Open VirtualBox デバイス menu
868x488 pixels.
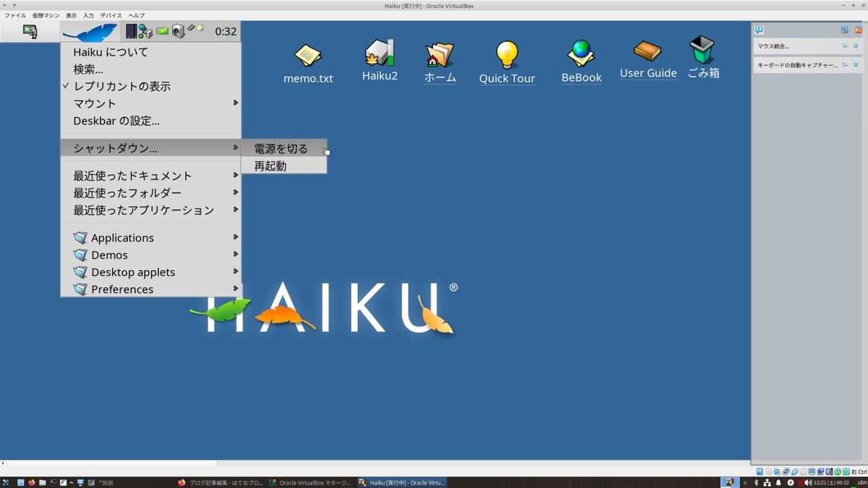pyautogui.click(x=111, y=15)
